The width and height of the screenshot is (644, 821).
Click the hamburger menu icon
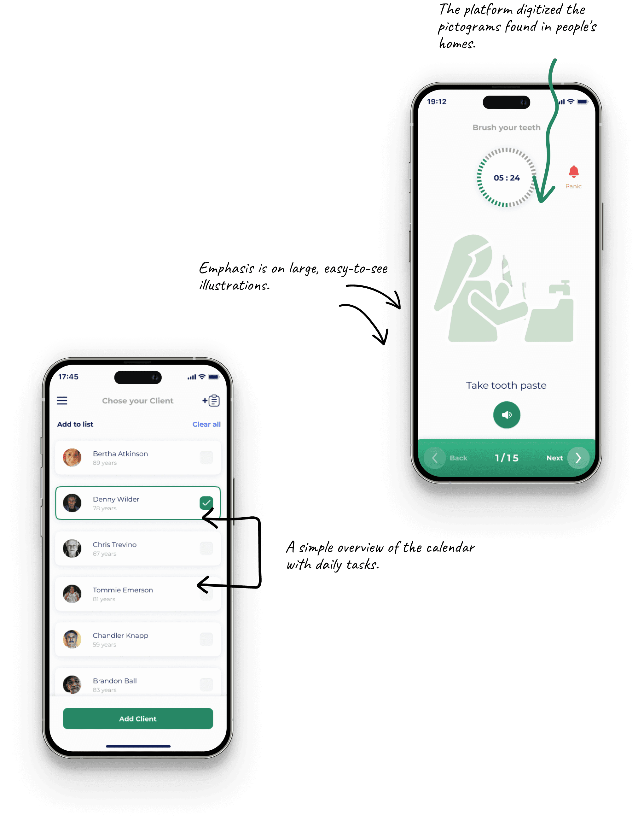click(x=61, y=401)
